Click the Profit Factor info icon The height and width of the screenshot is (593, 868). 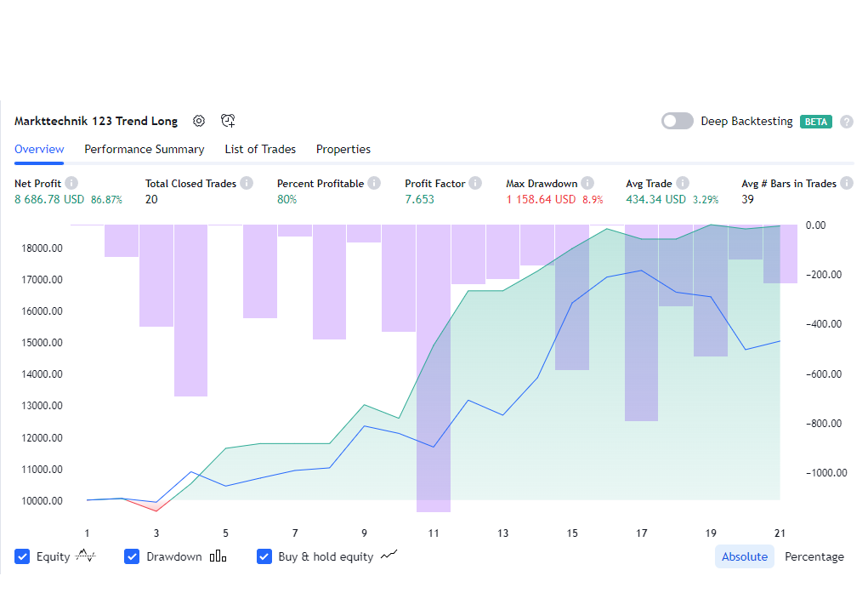475,183
